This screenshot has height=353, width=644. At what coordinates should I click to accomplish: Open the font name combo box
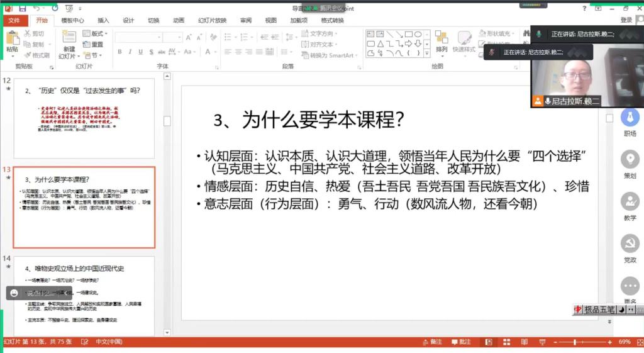[x=137, y=37]
